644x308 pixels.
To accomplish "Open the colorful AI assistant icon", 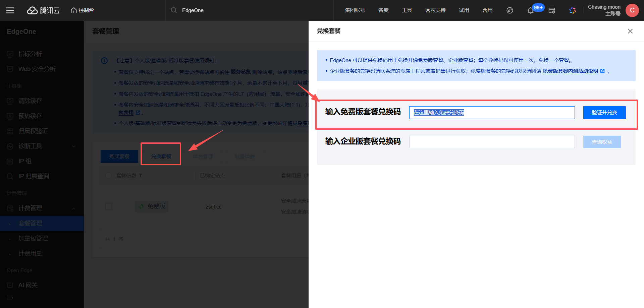I will 573,10.
